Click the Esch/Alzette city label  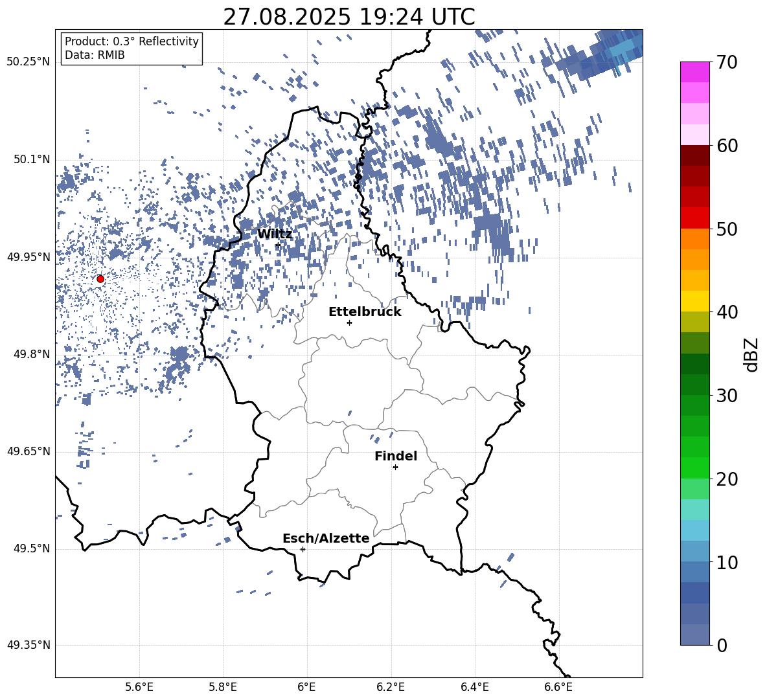click(x=326, y=538)
